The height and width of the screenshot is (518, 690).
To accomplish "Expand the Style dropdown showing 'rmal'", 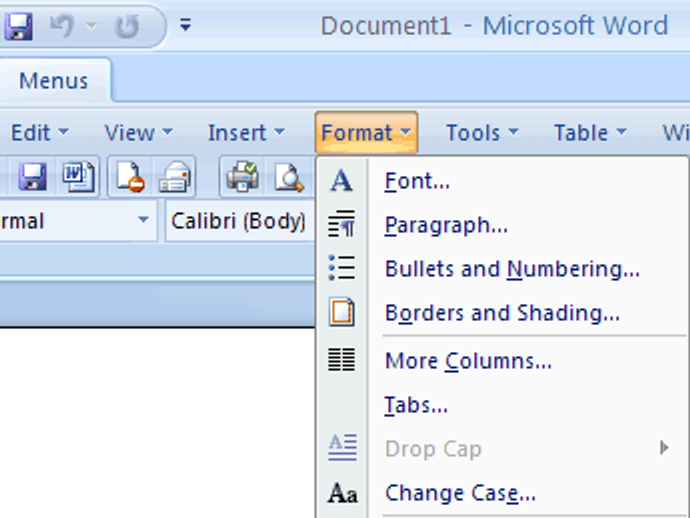I will click(143, 220).
